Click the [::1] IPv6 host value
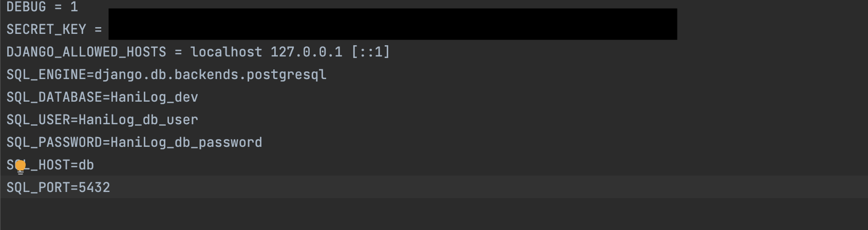Viewport: 868px width, 230px height. pyautogui.click(x=370, y=52)
